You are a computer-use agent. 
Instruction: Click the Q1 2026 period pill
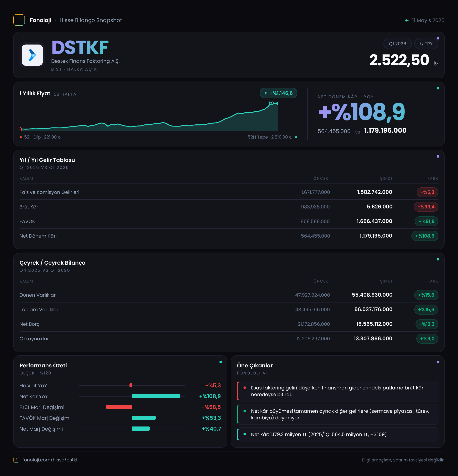(397, 44)
